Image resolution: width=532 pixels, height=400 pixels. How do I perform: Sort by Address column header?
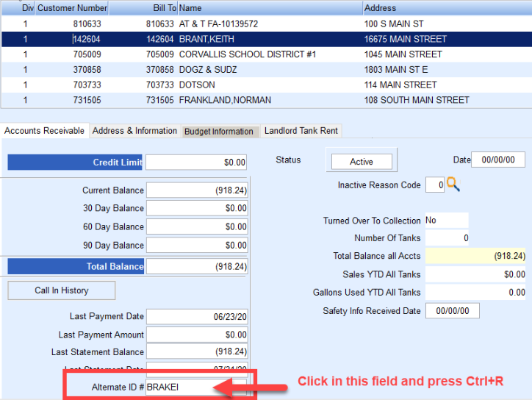coord(447,8)
